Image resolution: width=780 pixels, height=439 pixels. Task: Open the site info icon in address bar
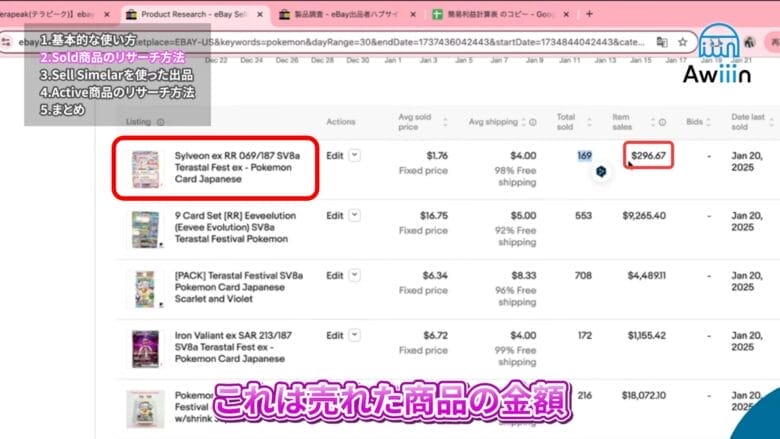(x=6, y=42)
